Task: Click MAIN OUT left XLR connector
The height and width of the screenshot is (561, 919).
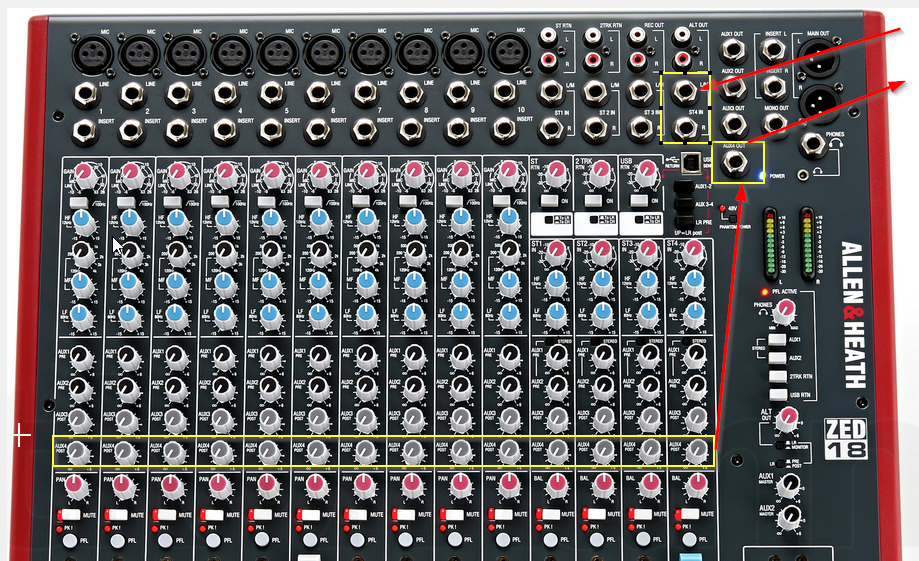Action: (x=819, y=58)
